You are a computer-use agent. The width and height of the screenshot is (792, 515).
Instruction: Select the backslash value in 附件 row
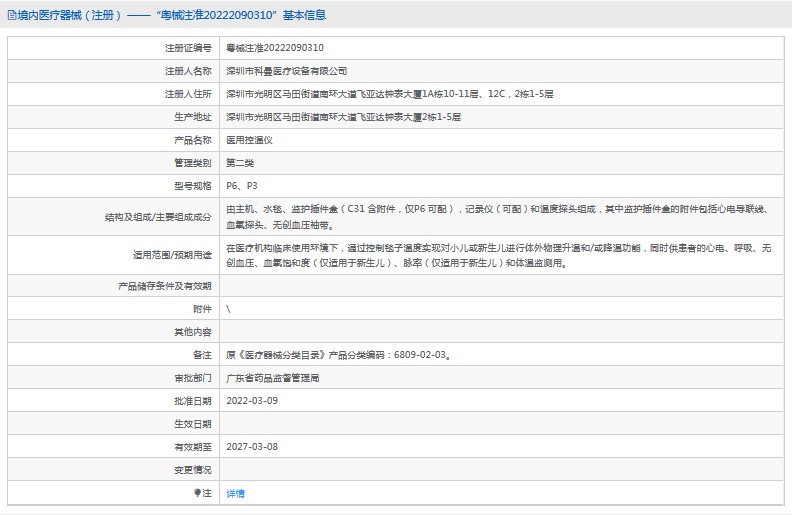[228, 309]
